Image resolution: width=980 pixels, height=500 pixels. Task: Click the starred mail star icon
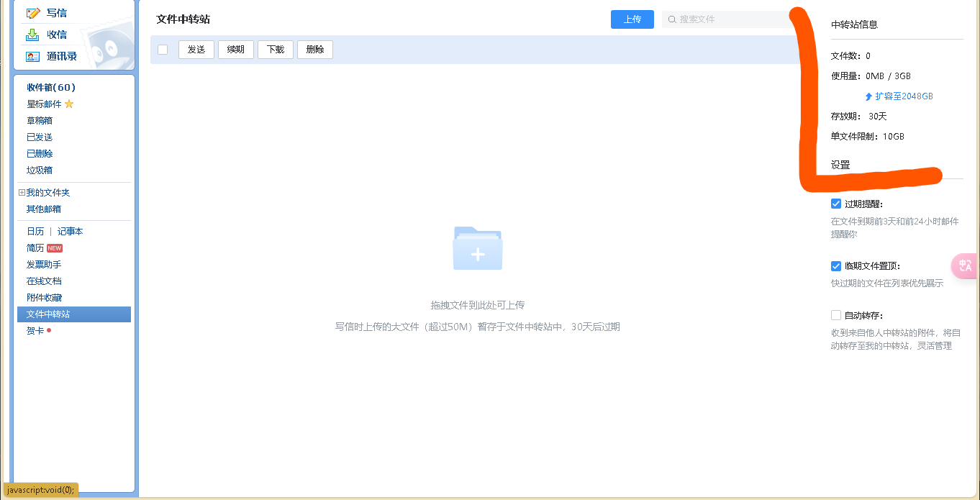[69, 104]
